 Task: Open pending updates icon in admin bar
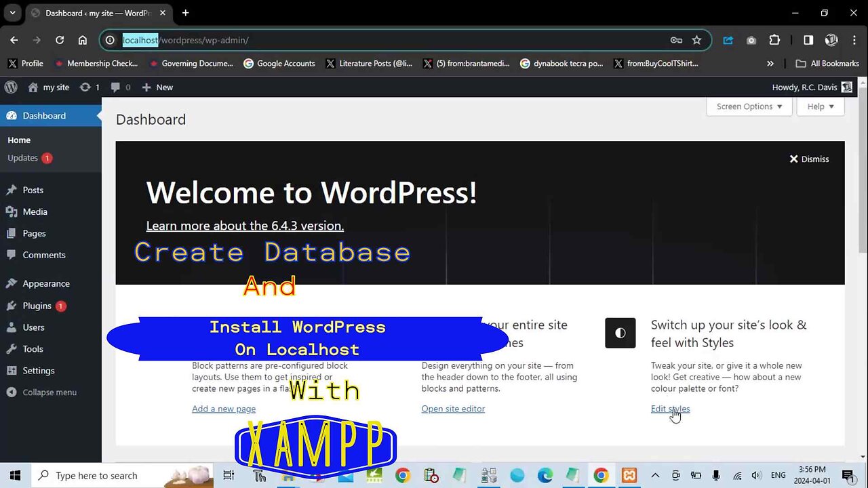point(90,87)
